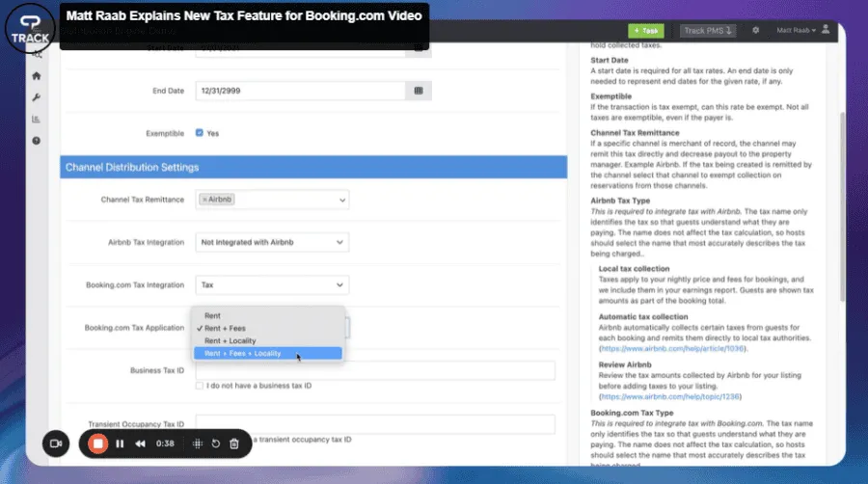Click the Channel Distribution Settings header
868x484 pixels.
click(313, 167)
